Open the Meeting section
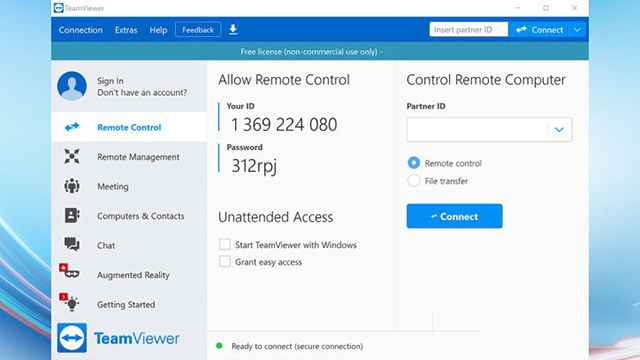This screenshot has height=360, width=640. tap(129, 186)
